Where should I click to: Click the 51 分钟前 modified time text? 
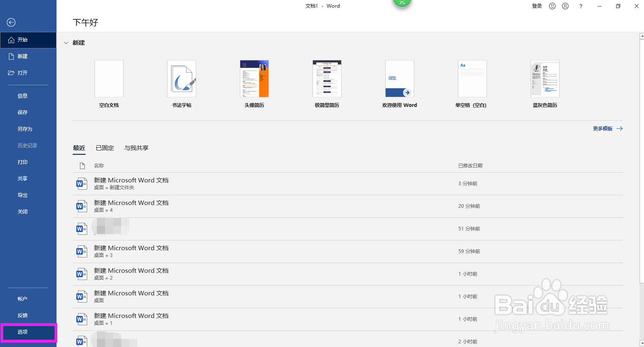(469, 229)
